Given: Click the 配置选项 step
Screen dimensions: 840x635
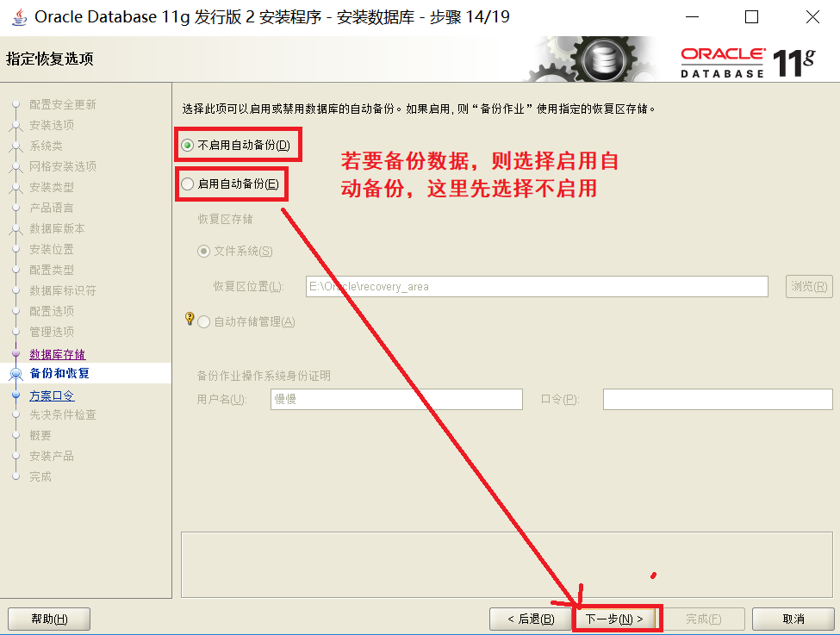Looking at the screenshot, I should [x=52, y=311].
